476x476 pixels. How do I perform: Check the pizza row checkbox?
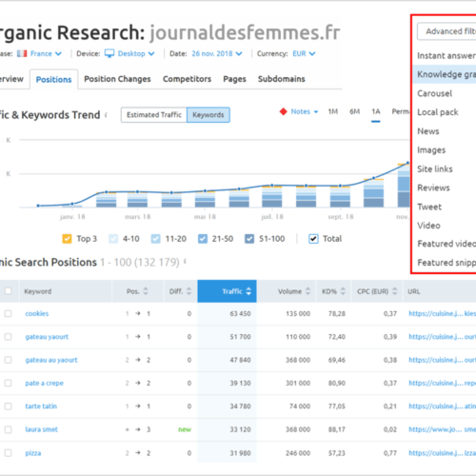pyautogui.click(x=8, y=453)
